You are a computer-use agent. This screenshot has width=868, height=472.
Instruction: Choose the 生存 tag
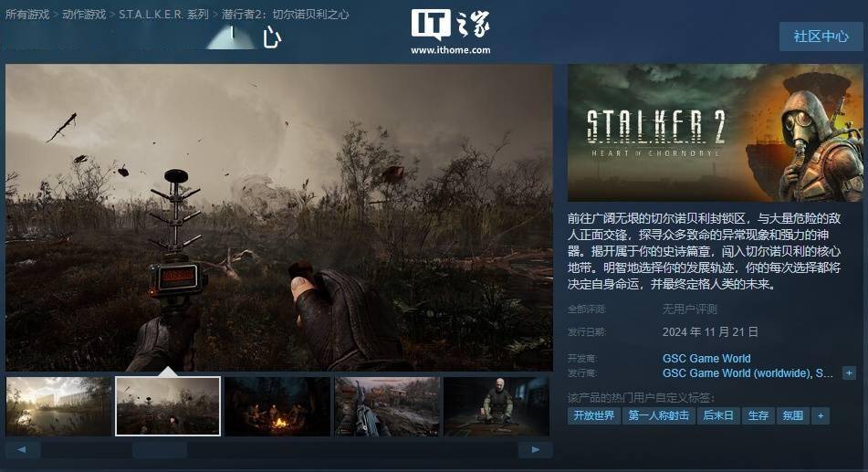[x=758, y=415]
